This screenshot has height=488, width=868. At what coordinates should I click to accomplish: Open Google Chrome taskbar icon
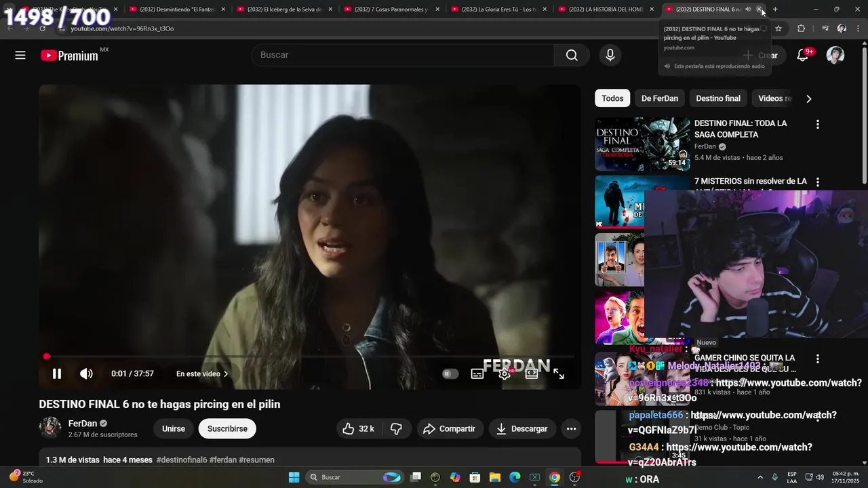[x=554, y=477]
